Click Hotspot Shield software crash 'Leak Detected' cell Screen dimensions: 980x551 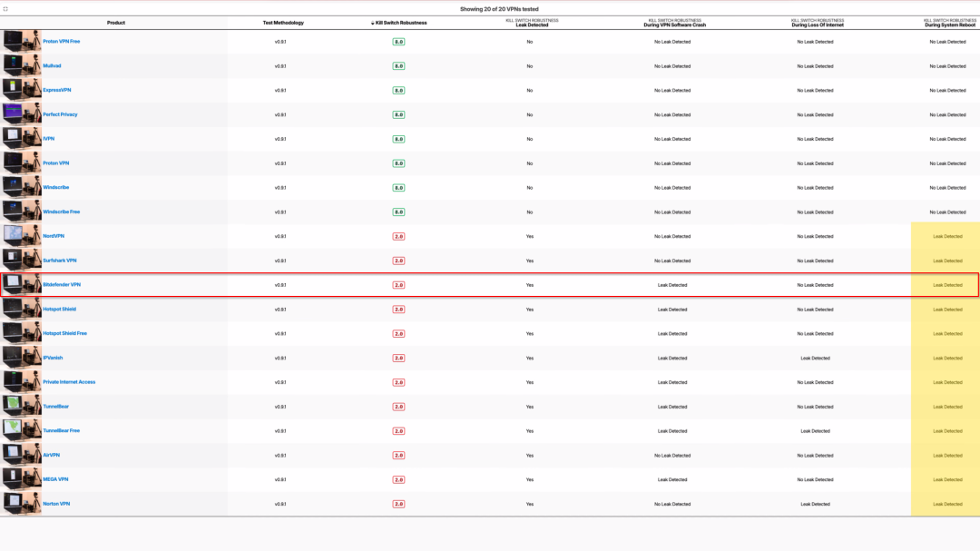(x=672, y=309)
